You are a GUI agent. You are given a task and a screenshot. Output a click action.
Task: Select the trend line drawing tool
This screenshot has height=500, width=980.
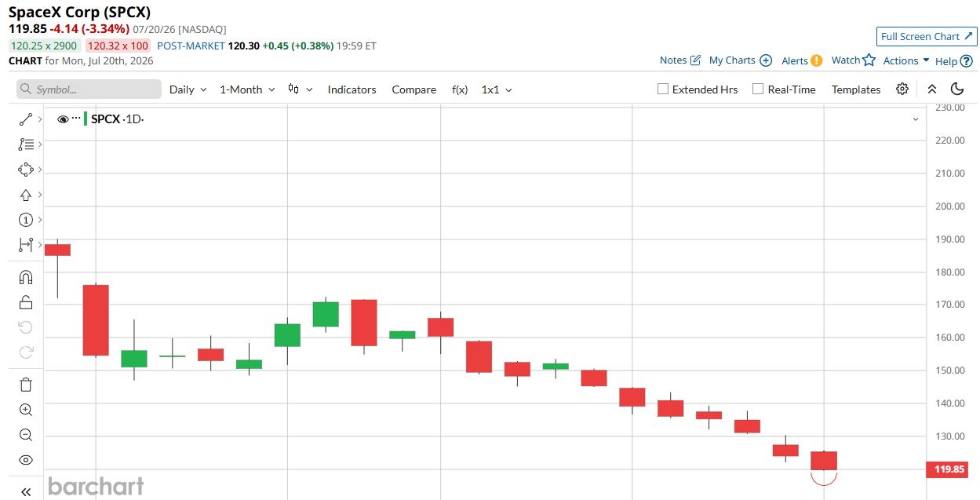pyautogui.click(x=25, y=119)
